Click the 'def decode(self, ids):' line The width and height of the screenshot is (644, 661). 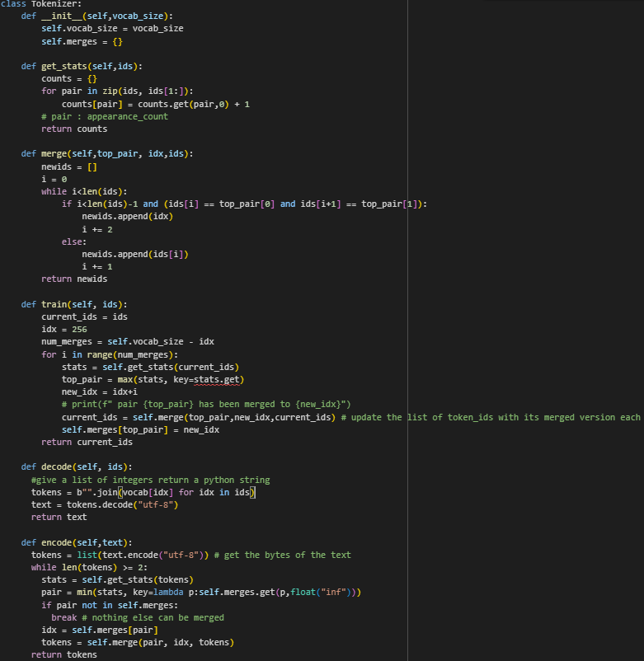(77, 467)
